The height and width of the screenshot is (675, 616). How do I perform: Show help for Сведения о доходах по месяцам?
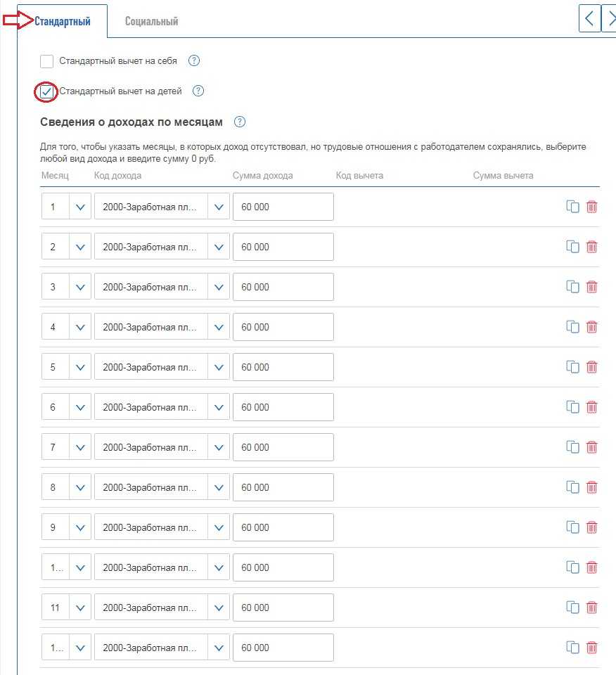point(240,122)
